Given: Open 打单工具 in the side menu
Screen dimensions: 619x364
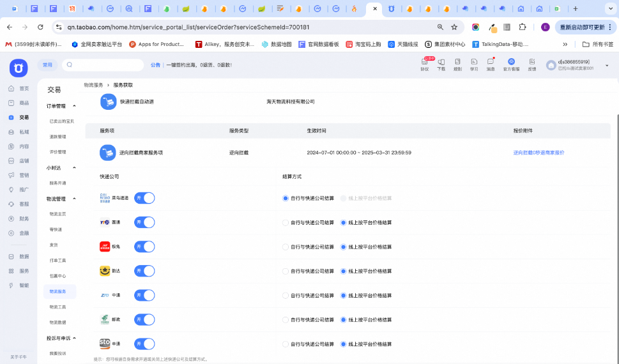Looking at the screenshot, I should click(57, 261).
